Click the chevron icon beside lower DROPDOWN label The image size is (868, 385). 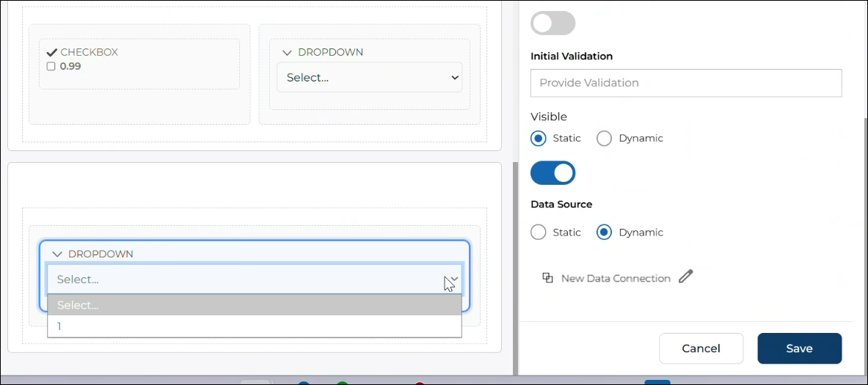[57, 254]
